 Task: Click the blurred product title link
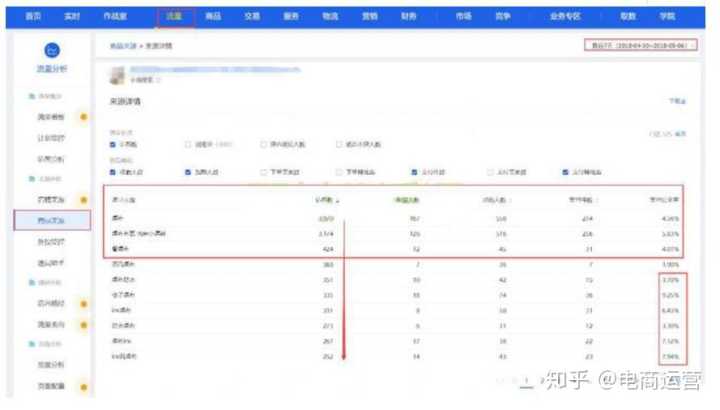(215, 69)
